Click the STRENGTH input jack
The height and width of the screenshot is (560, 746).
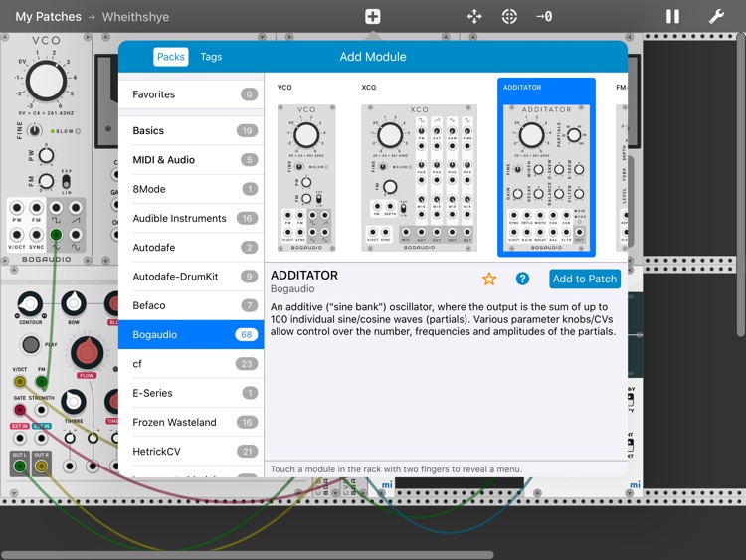[42, 410]
